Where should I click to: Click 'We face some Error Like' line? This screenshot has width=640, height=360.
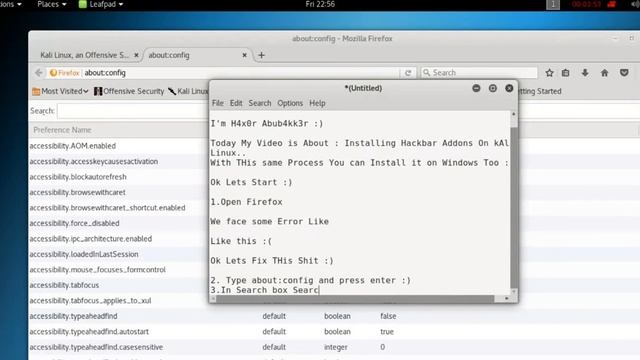(x=269, y=222)
